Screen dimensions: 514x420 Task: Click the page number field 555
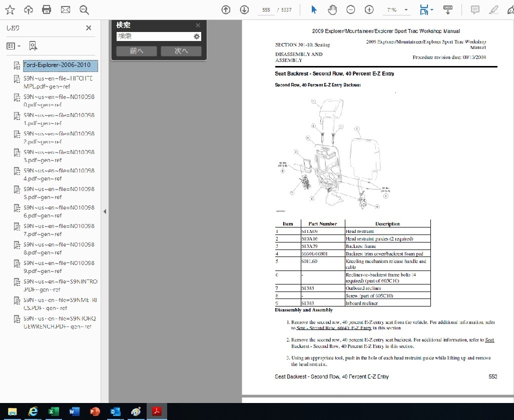point(266,10)
